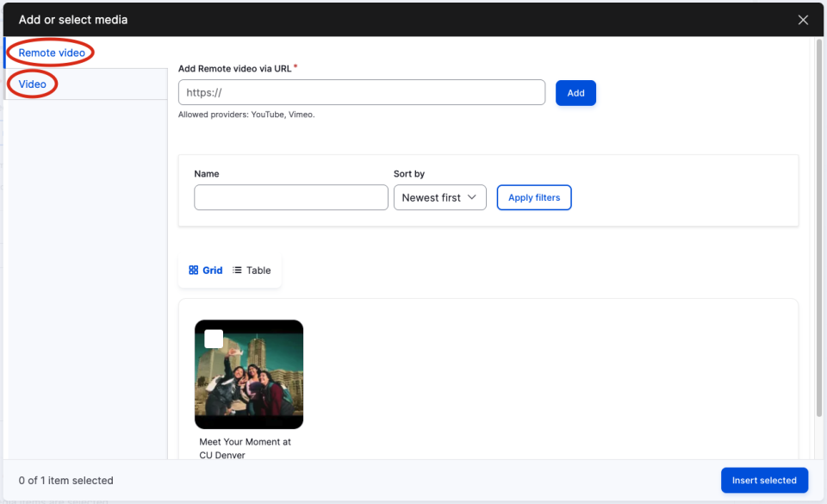827x504 pixels.
Task: Click the 'Add or select media' title
Action: 72,20
